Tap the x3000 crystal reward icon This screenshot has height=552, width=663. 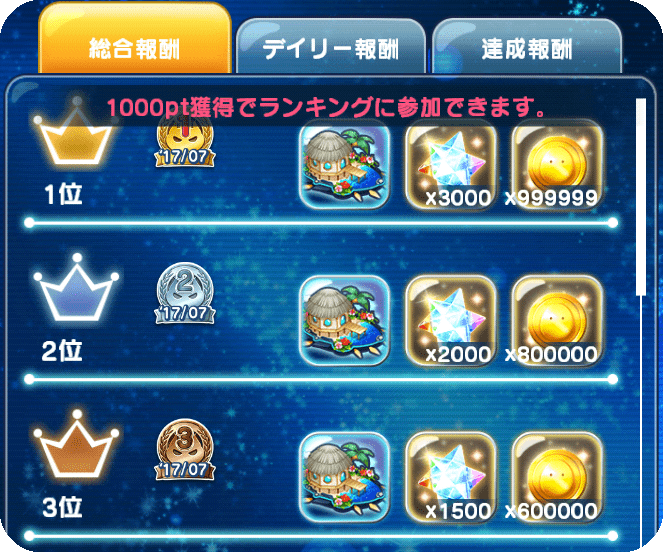(451, 165)
